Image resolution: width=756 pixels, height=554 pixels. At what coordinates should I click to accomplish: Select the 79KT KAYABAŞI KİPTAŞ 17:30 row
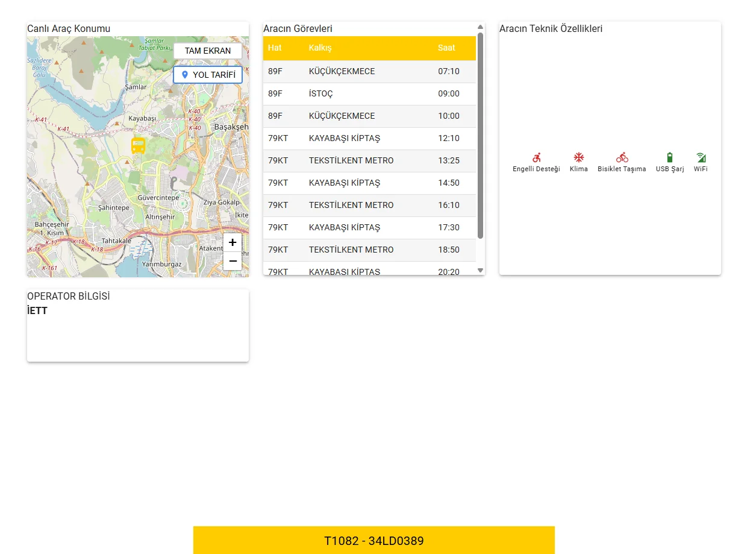coord(369,227)
